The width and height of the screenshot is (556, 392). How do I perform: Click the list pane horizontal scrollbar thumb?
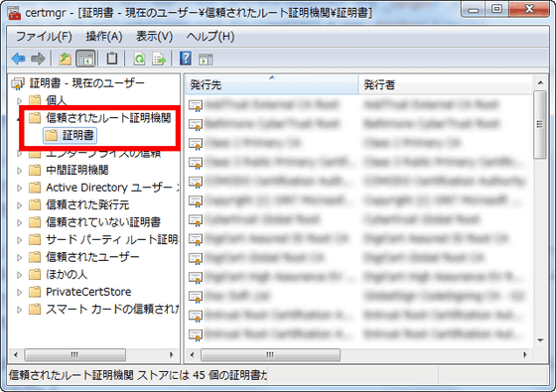(270, 355)
